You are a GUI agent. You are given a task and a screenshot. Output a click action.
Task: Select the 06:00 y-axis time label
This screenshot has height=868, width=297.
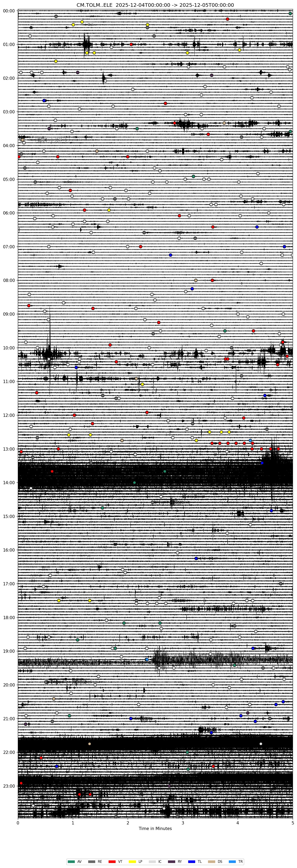pyautogui.click(x=9, y=213)
